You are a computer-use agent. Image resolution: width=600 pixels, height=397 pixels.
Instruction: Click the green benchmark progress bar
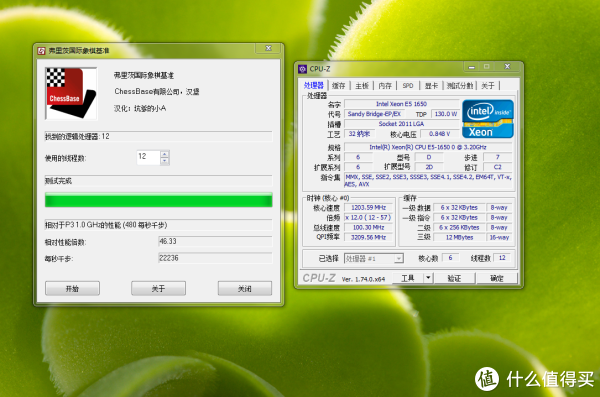coord(158,200)
